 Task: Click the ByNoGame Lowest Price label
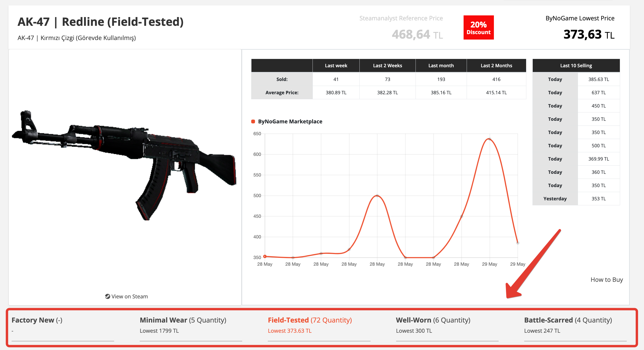[x=580, y=18]
